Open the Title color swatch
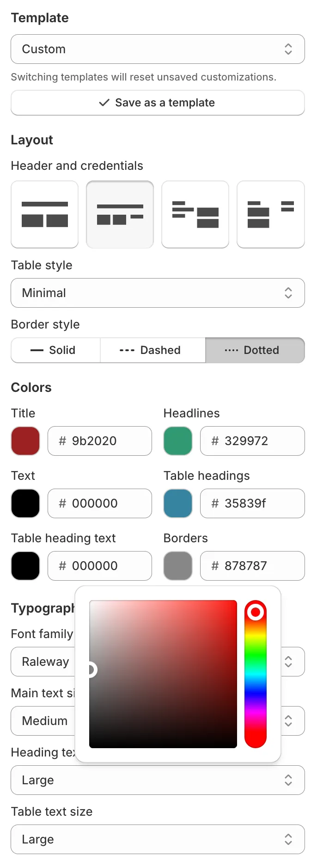The image size is (317, 868). [25, 441]
